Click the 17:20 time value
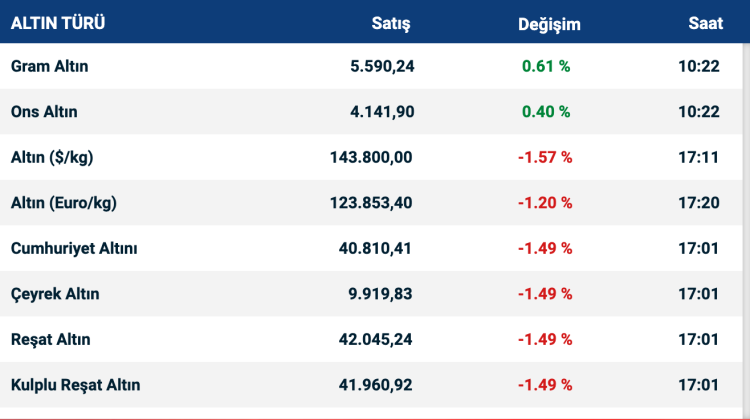The image size is (750, 420). (x=698, y=202)
